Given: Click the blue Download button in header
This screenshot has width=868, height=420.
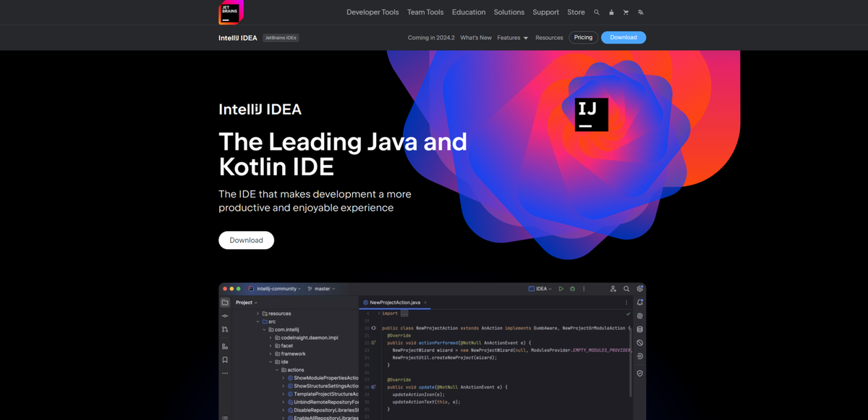Looking at the screenshot, I should point(624,38).
